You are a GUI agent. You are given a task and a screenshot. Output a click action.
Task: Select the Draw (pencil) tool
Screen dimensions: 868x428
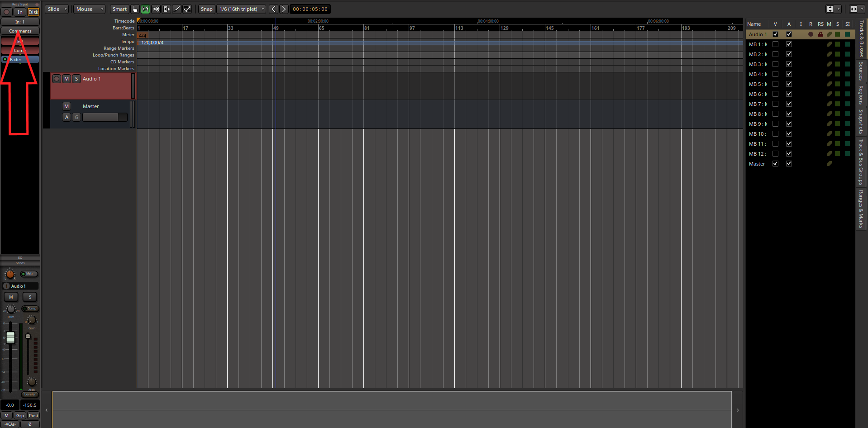coord(177,9)
